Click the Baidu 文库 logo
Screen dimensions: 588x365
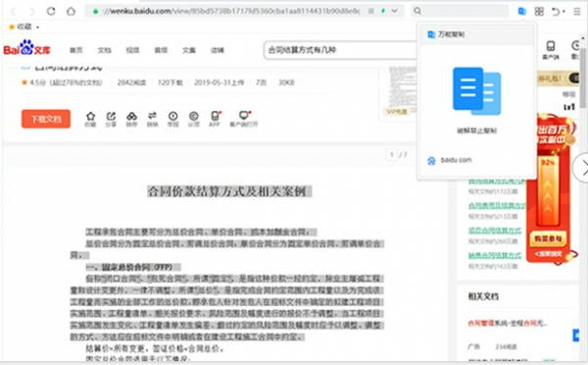[27, 48]
